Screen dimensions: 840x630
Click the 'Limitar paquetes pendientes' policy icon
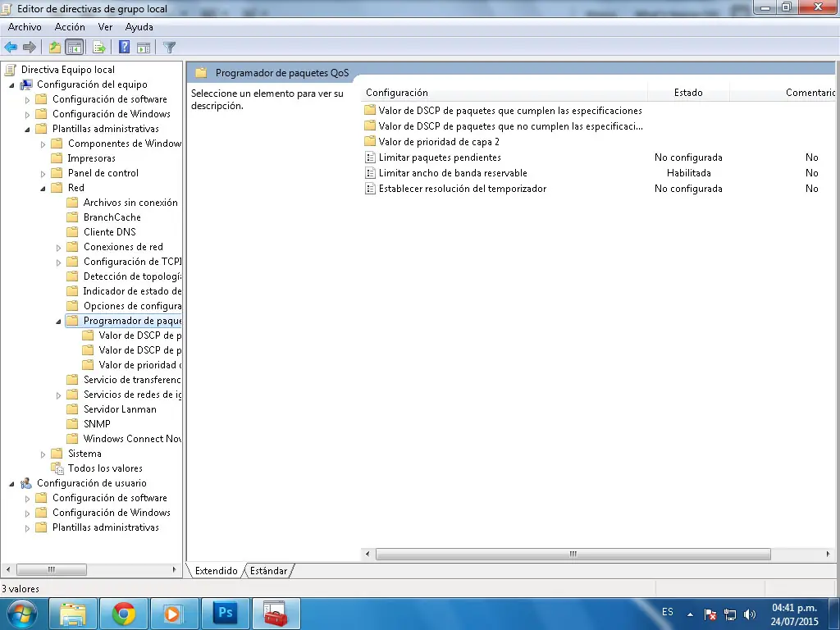370,157
